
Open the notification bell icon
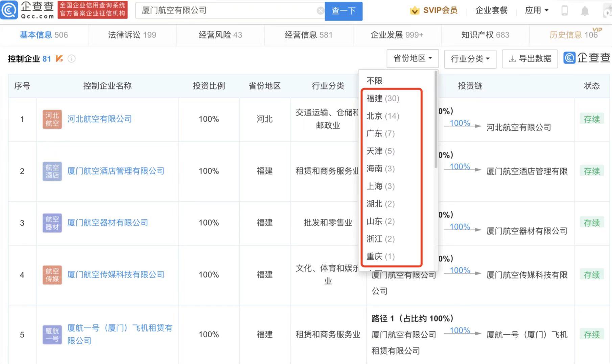585,11
